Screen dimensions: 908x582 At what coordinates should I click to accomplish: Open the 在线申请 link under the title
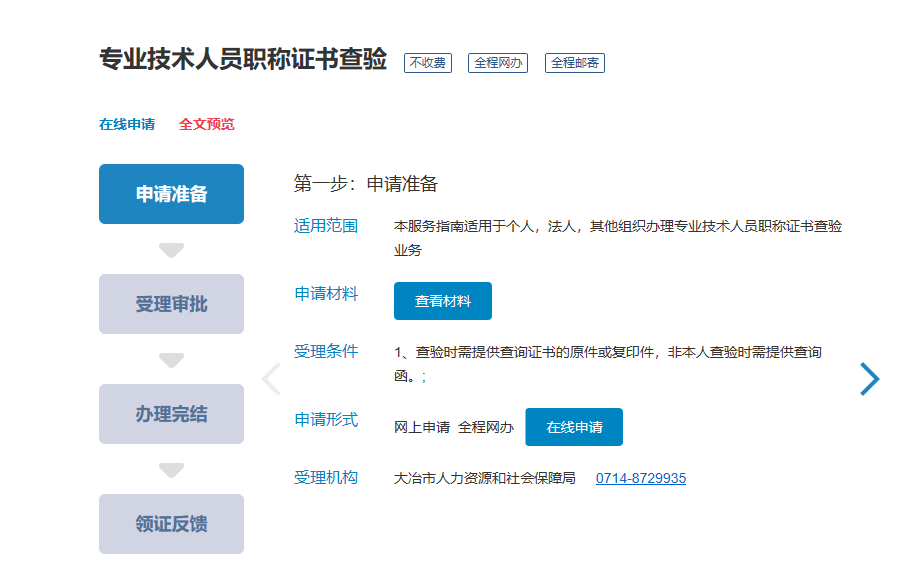(127, 125)
